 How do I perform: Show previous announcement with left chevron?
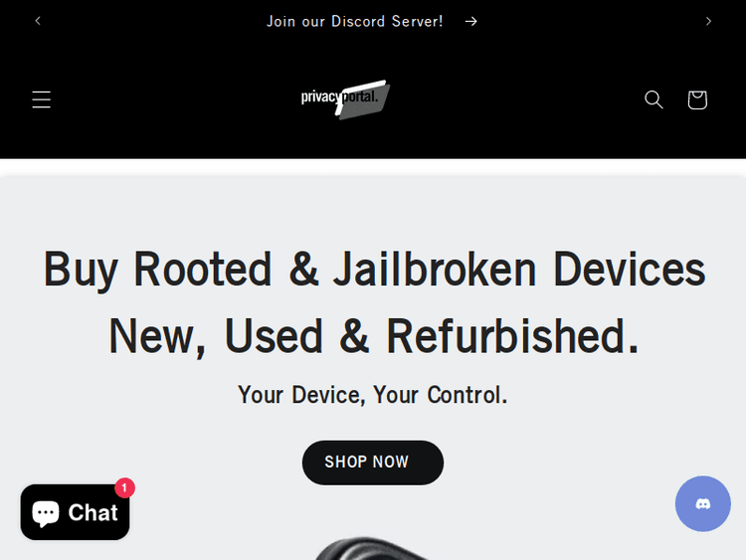coord(38,21)
